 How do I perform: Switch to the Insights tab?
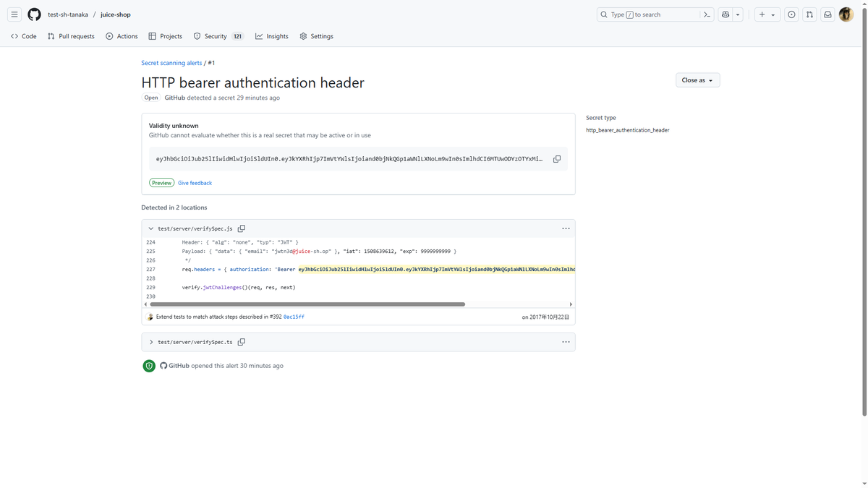(272, 36)
